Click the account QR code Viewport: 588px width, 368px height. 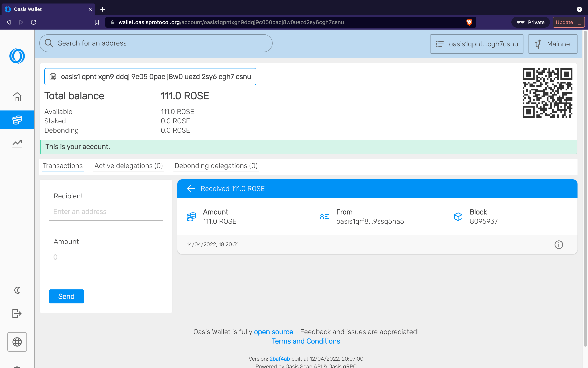click(x=547, y=93)
